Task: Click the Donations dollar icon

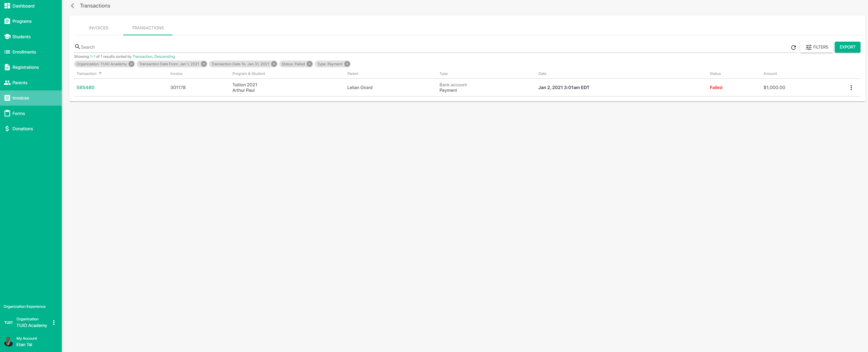Action: coord(7,129)
